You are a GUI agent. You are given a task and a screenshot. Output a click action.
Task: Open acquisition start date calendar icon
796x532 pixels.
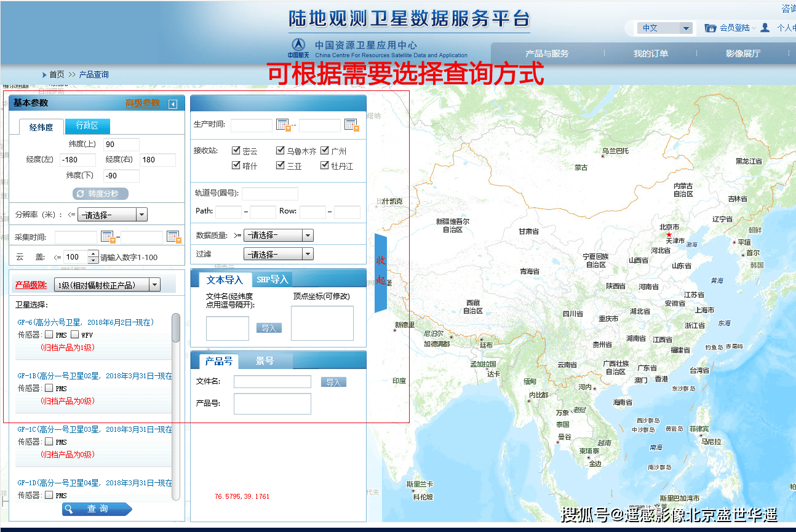point(108,237)
